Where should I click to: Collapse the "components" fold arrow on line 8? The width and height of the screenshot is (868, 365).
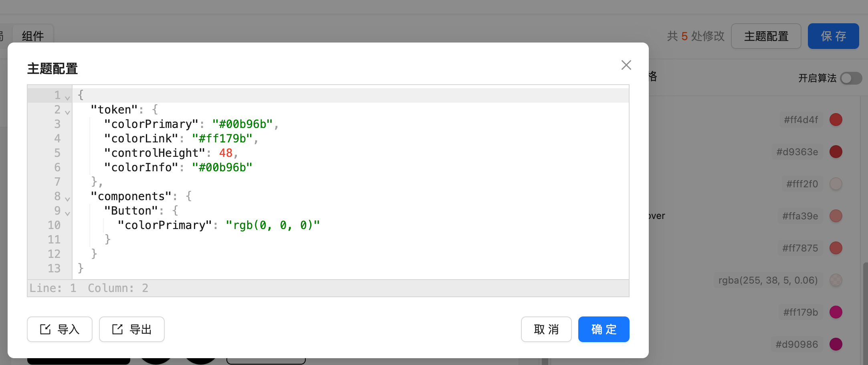click(x=67, y=199)
